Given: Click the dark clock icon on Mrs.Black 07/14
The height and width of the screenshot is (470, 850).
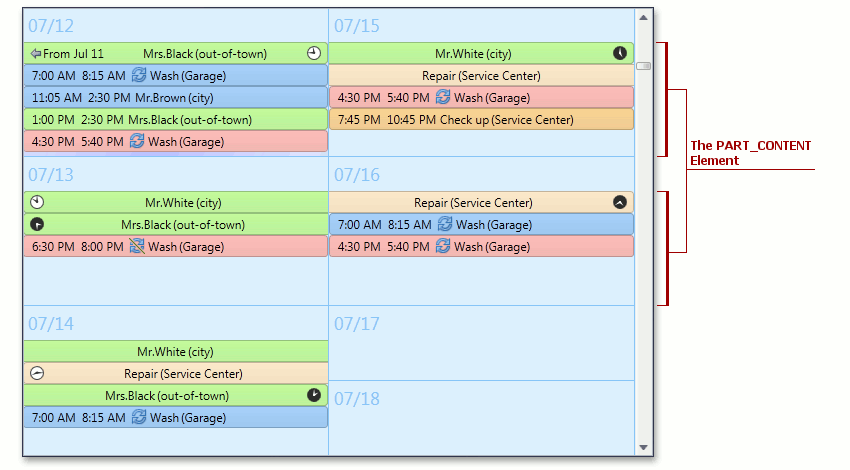Looking at the screenshot, I should [314, 395].
